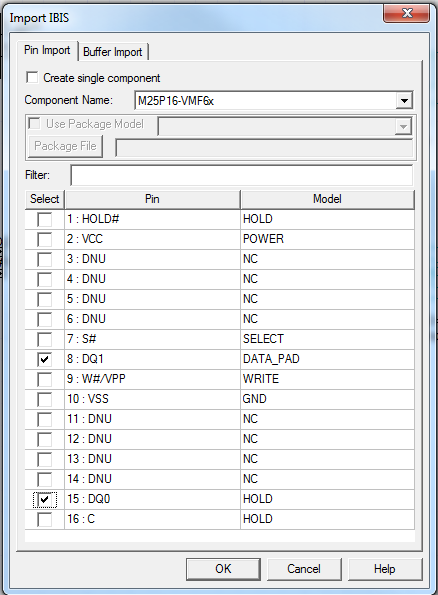Select the '7 : S#' pin cell
This screenshot has height=595, width=438.
click(x=152, y=339)
